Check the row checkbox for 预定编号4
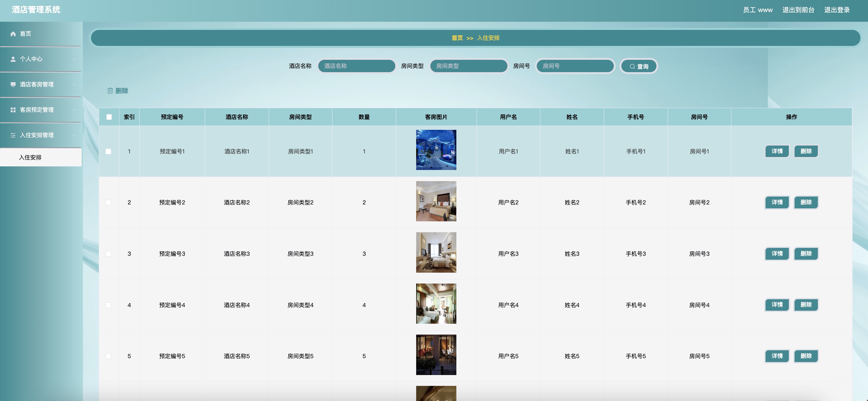The width and height of the screenshot is (868, 401). (108, 305)
